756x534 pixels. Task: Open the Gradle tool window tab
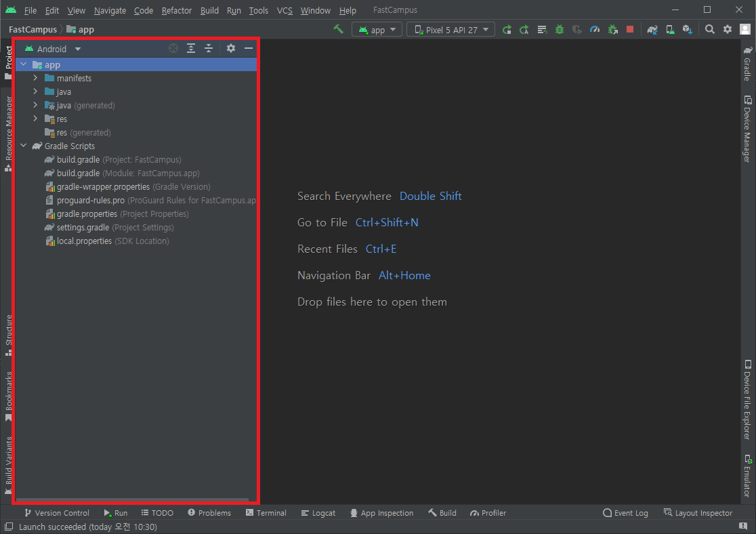tap(747, 63)
